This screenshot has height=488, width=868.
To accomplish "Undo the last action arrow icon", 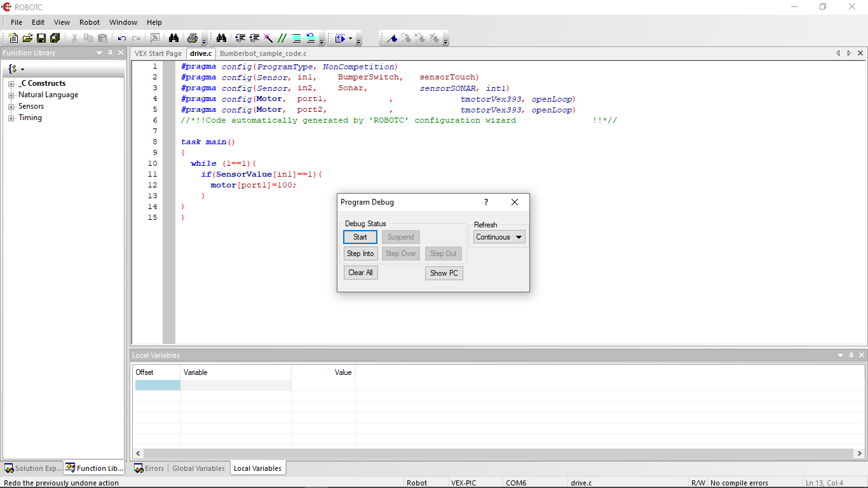I will [x=122, y=38].
